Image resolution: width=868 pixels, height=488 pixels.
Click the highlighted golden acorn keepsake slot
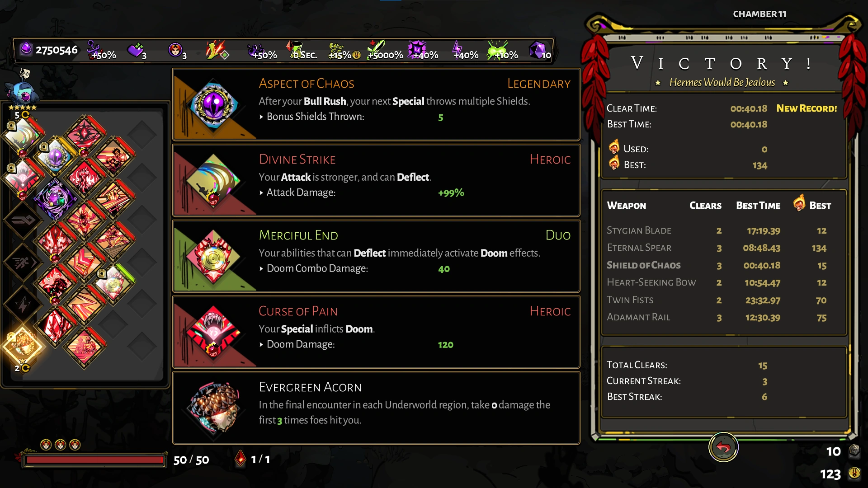tap(23, 346)
